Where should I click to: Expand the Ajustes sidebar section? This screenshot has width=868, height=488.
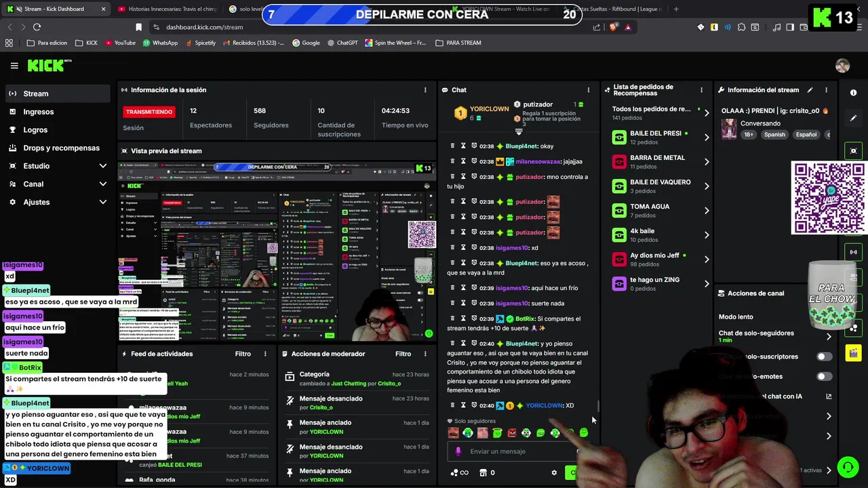coord(102,202)
